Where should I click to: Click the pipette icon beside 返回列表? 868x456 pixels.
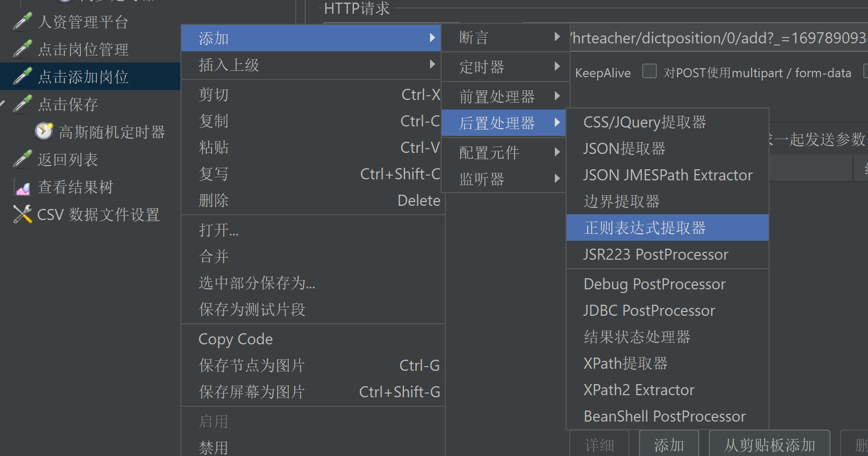[x=22, y=159]
